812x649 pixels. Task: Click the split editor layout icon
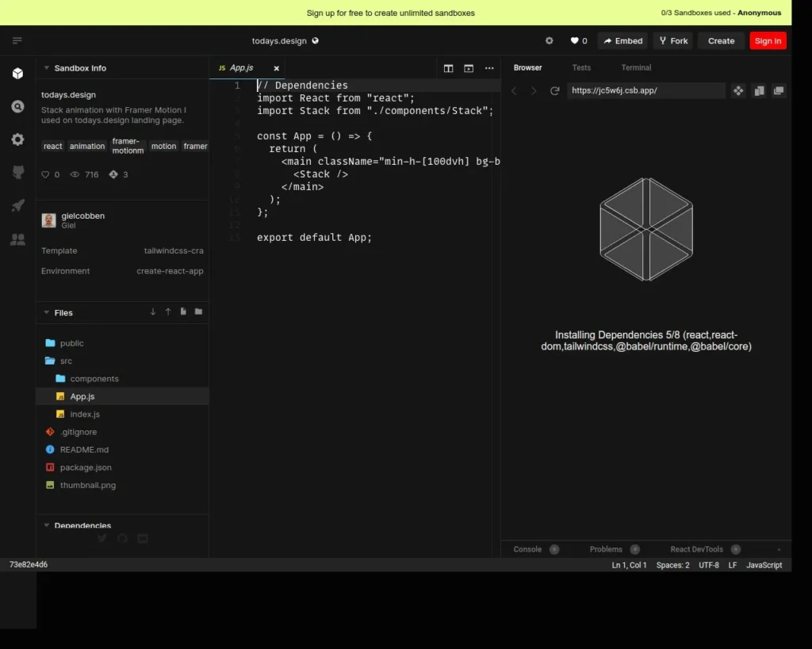coord(449,68)
